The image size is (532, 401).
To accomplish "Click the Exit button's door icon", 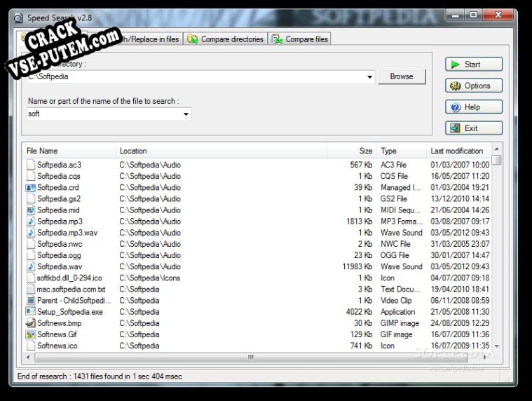I will coord(455,128).
